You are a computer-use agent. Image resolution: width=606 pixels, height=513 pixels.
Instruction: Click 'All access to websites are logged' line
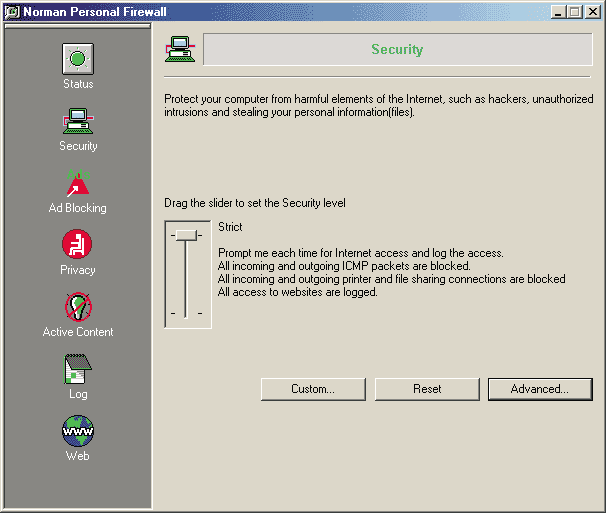pyautogui.click(x=298, y=292)
